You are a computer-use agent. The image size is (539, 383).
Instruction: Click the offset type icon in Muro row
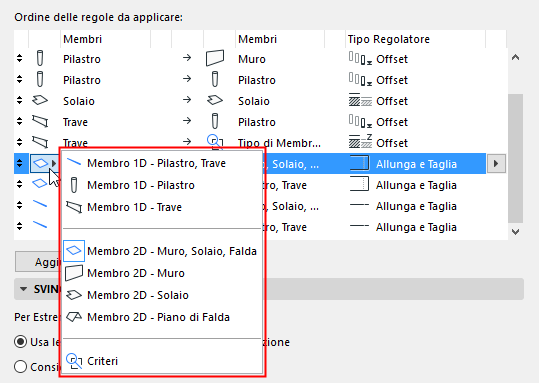[360, 58]
